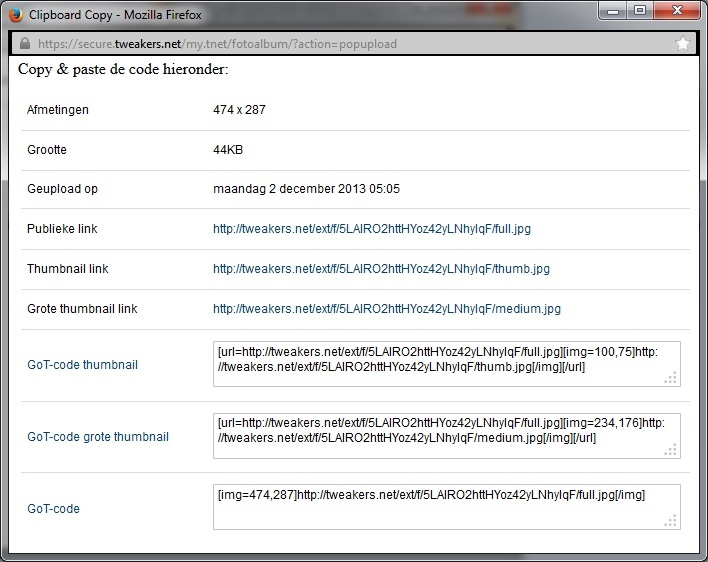Click the GoT-code grote thumbnail label

[98, 437]
